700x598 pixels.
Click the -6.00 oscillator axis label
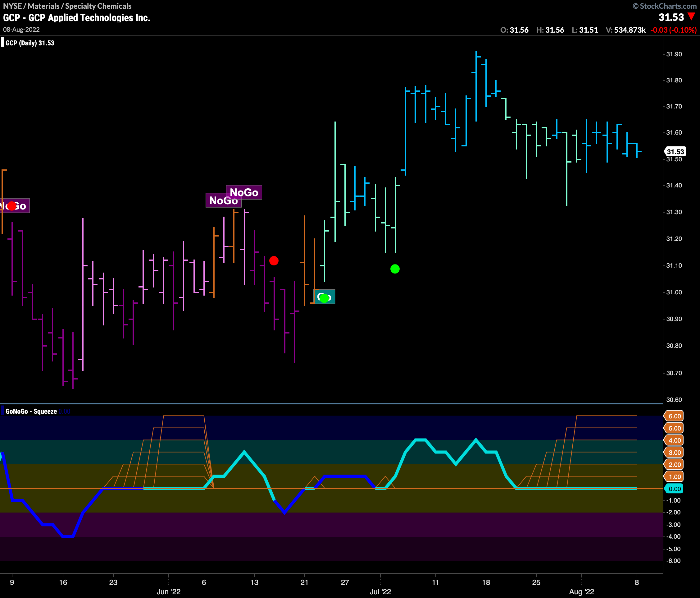(673, 561)
